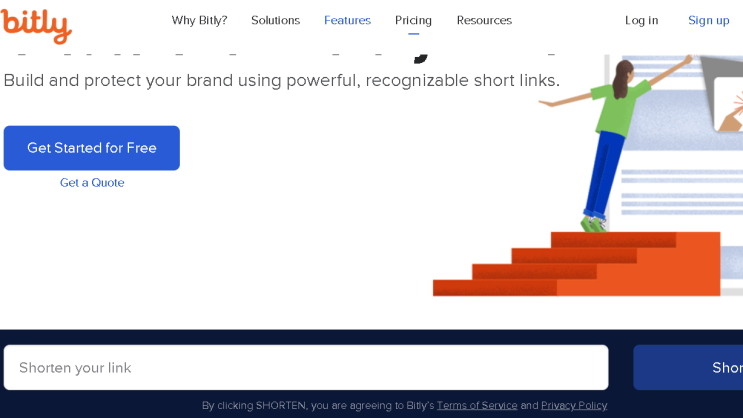Screen dimensions: 743x418
Task: Open the Why Bitly? menu
Action: [199, 20]
